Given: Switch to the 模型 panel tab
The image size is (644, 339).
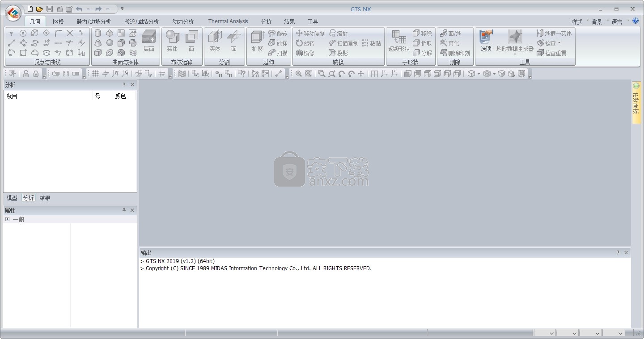Looking at the screenshot, I should coord(12,198).
